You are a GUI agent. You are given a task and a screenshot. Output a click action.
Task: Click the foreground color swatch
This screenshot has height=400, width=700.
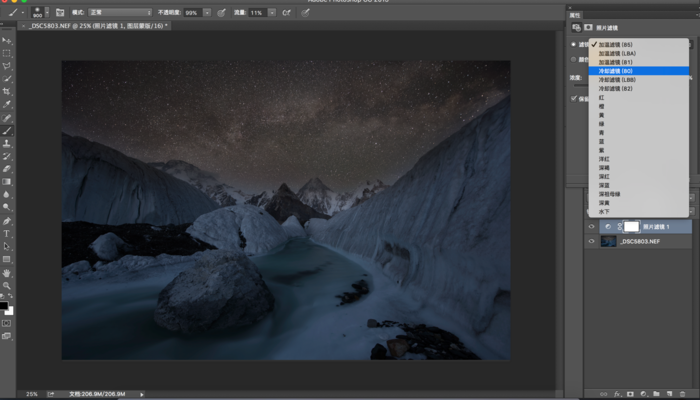(5, 304)
